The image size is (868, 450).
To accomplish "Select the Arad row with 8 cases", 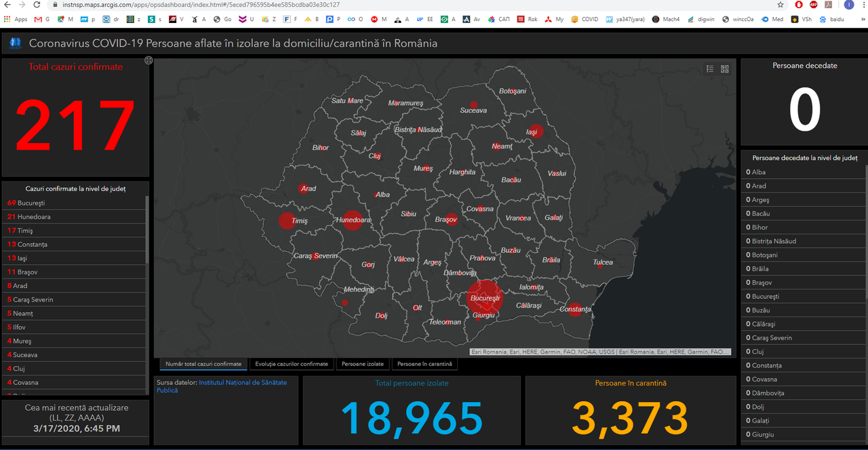I will 73,286.
